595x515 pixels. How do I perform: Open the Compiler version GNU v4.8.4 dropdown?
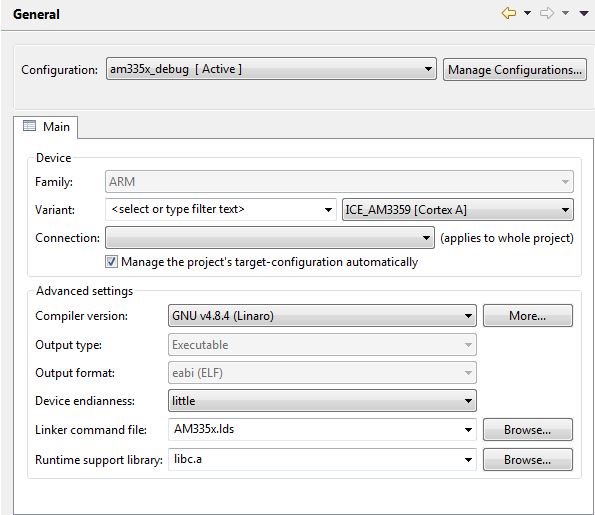click(322, 315)
